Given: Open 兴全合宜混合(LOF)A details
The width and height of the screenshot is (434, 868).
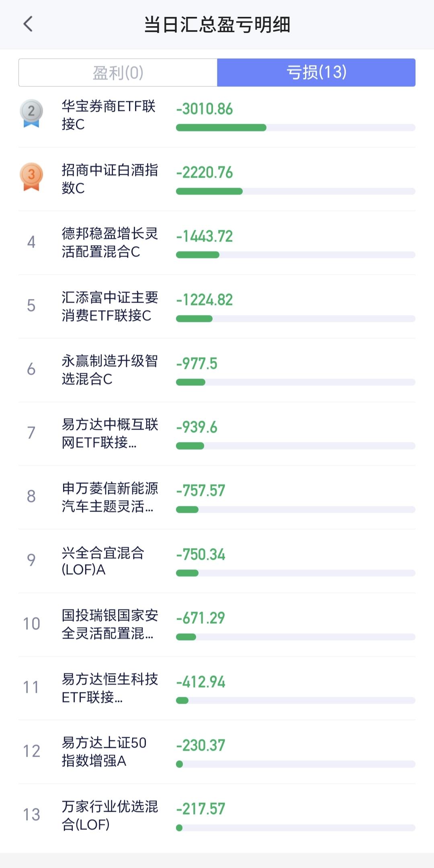Looking at the screenshot, I should pos(217,561).
